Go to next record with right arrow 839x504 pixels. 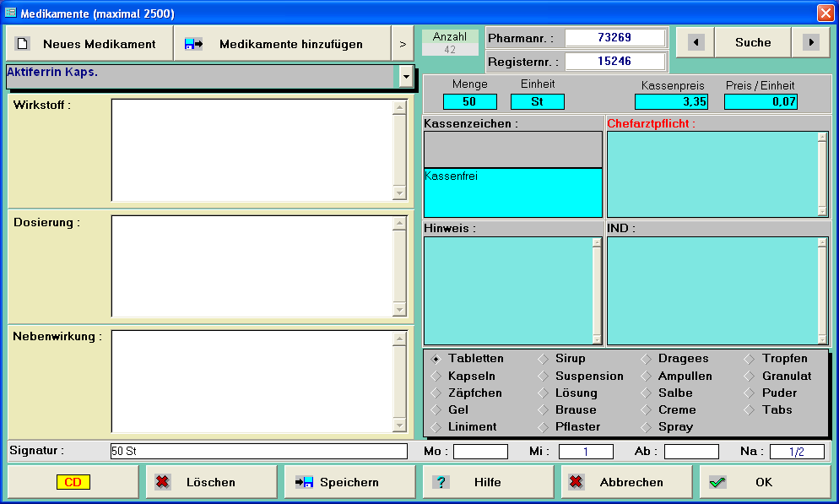(810, 42)
